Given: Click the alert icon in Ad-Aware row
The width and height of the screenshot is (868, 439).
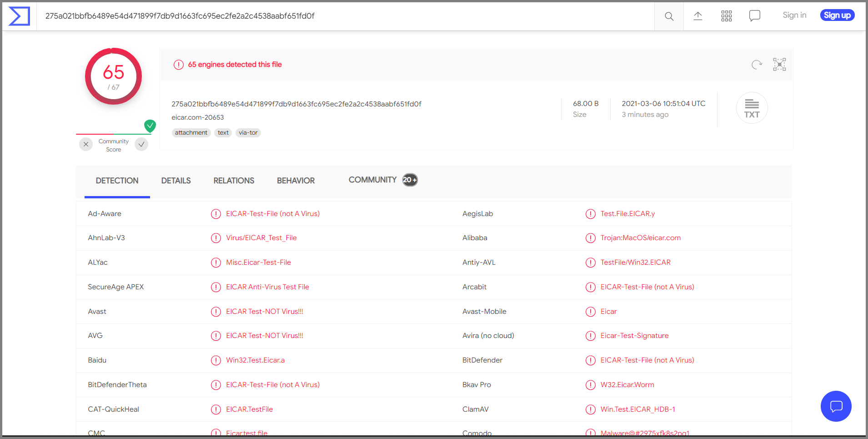Looking at the screenshot, I should coord(216,214).
